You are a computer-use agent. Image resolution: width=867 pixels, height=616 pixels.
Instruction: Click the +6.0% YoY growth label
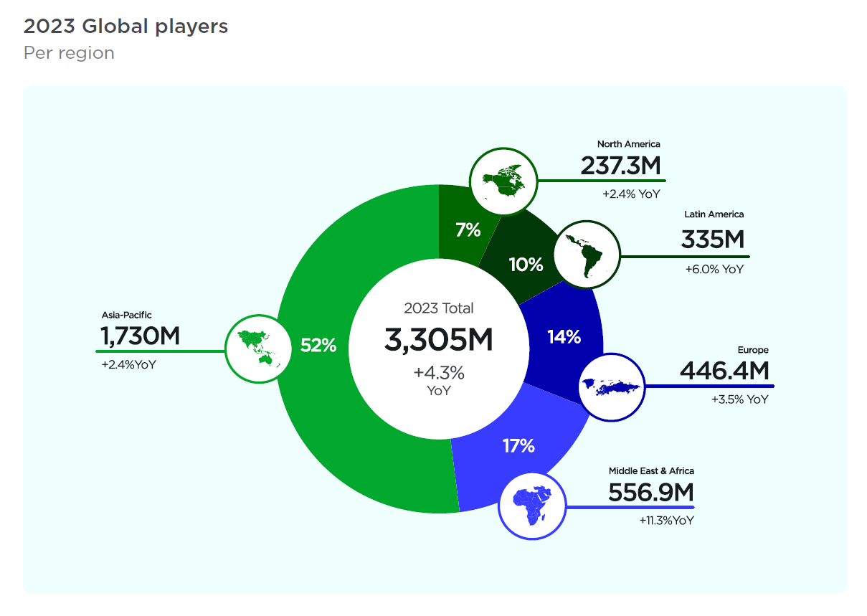pos(714,269)
